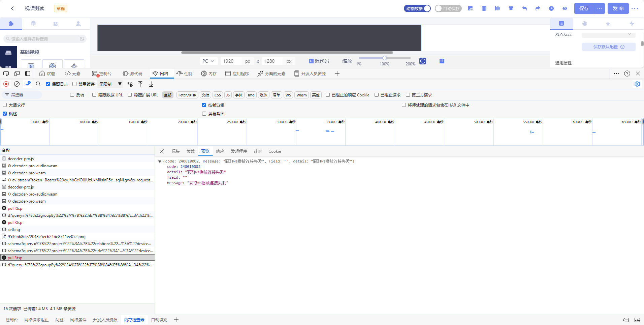This screenshot has width=644, height=325.
Task: Toggle the 按帧分组 checkbox
Action: (x=204, y=105)
